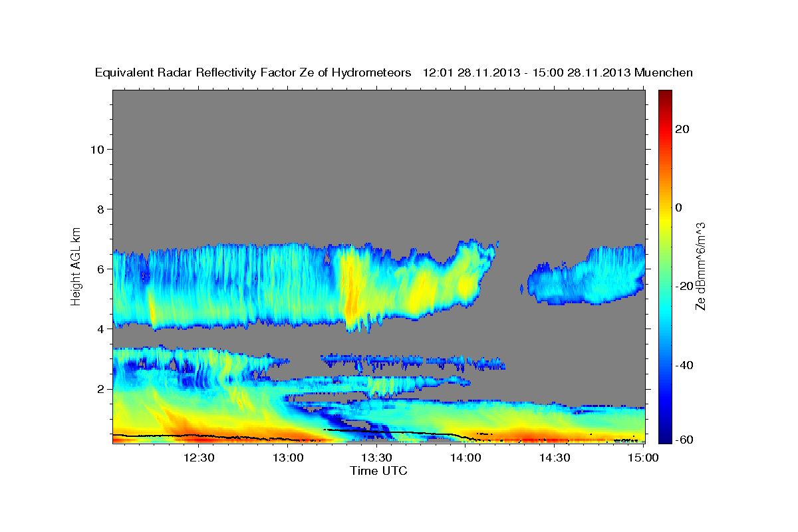Click the colorbar label 'Ze dBmm^6/m^3'
Screen dimensions: 798x532
click(x=700, y=266)
